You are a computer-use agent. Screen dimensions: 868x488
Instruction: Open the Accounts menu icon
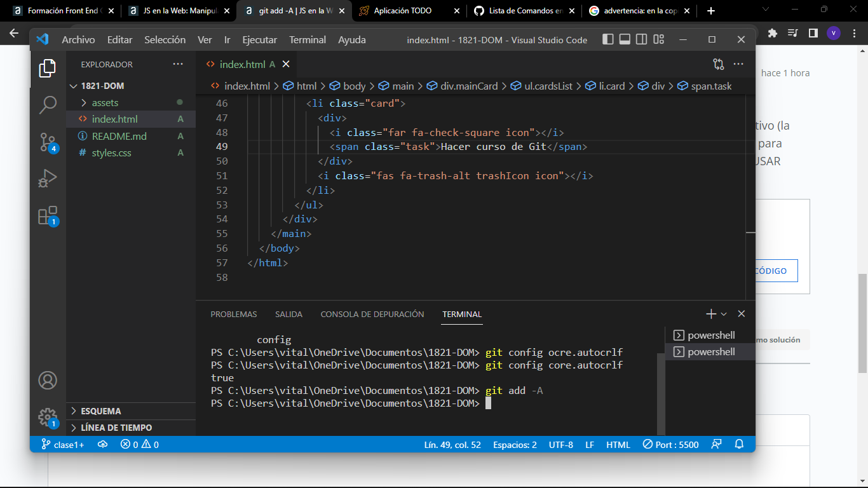click(48, 381)
